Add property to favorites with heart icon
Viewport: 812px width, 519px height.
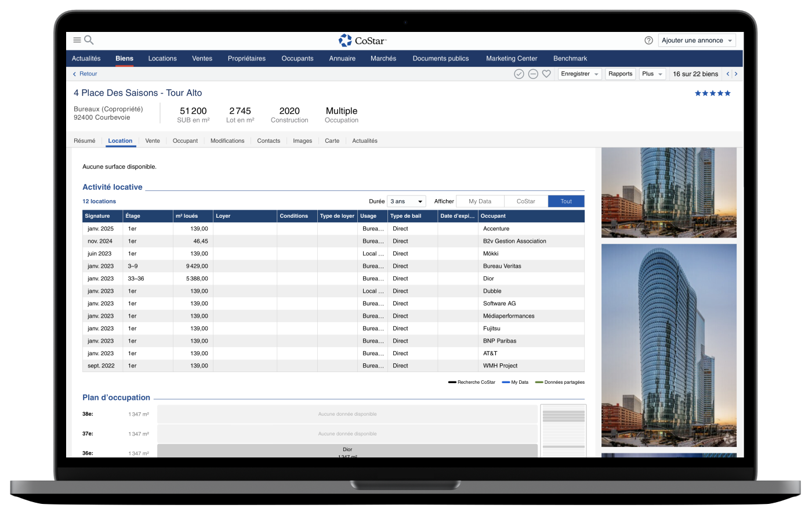click(x=546, y=74)
